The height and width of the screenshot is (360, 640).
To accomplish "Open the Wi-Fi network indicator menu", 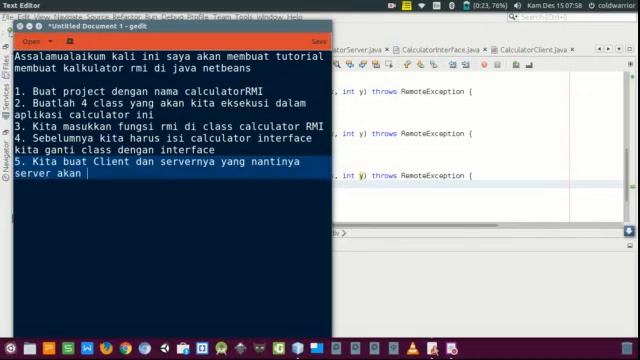I will (422, 6).
